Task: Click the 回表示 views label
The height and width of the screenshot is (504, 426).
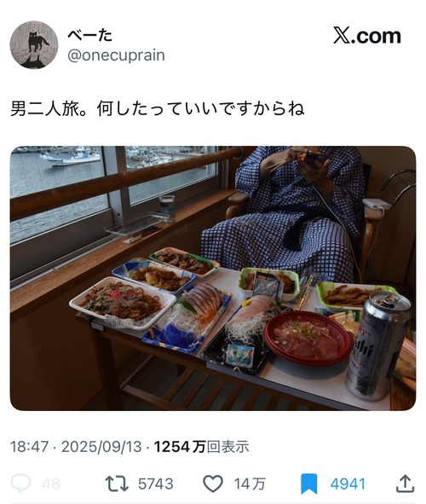Action: click(x=227, y=447)
